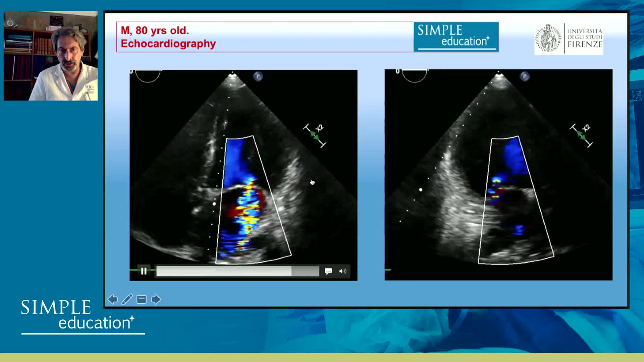Pause the left echocardiography video
644x362 pixels.
144,271
